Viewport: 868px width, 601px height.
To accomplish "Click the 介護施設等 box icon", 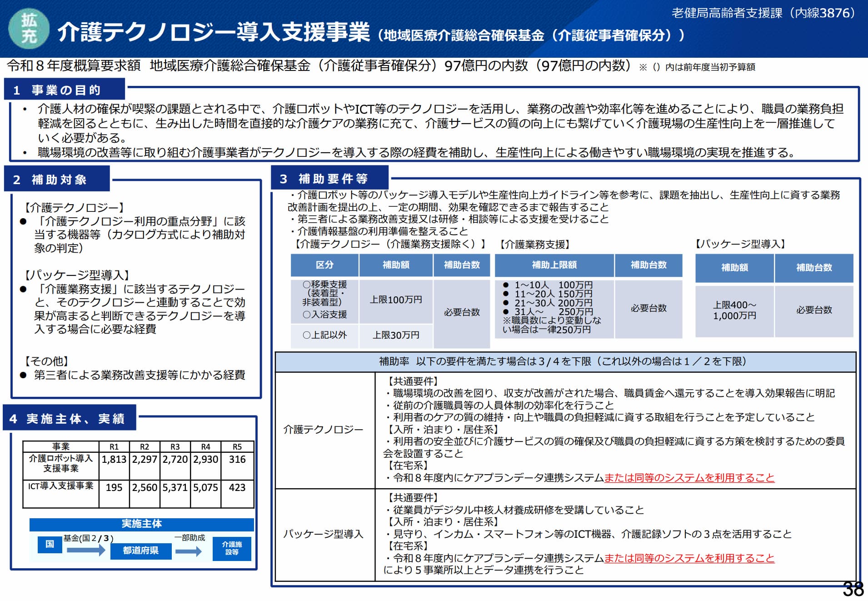I will coord(232,549).
